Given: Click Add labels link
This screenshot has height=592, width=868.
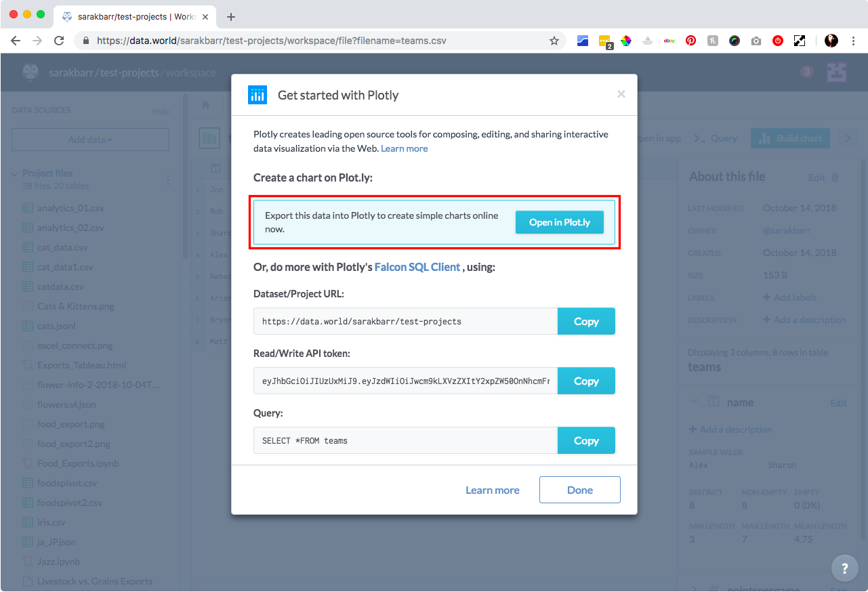Looking at the screenshot, I should tap(789, 297).
